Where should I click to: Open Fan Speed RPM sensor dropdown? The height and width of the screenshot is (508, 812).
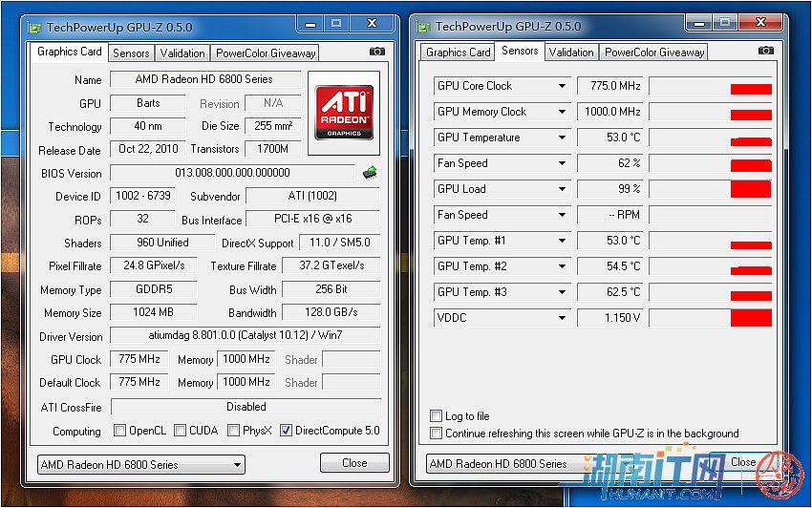click(x=562, y=215)
